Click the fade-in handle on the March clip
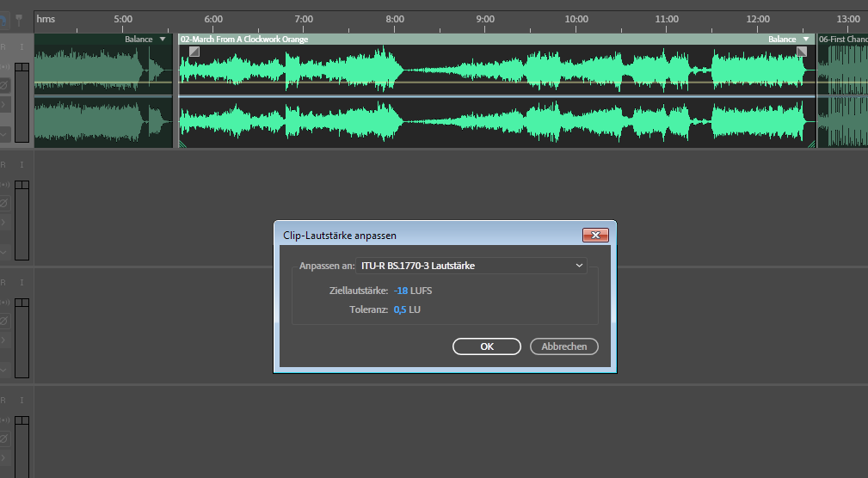This screenshot has width=868, height=478. [x=194, y=52]
